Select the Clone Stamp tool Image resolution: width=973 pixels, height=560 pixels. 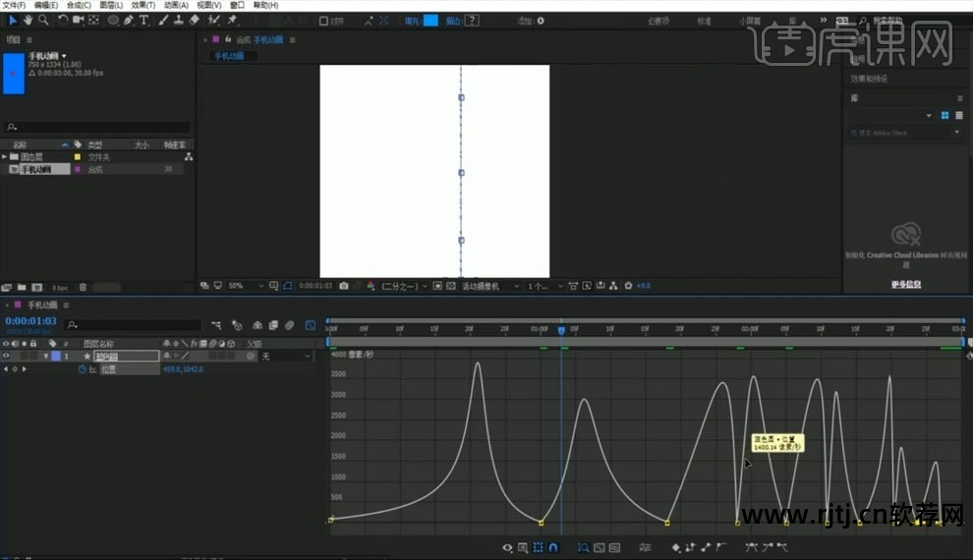tap(179, 21)
